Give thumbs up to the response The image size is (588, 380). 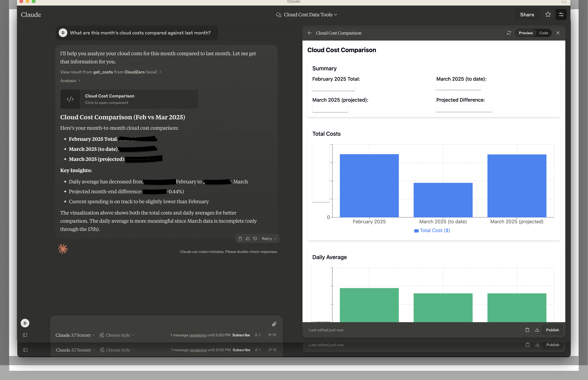point(248,239)
